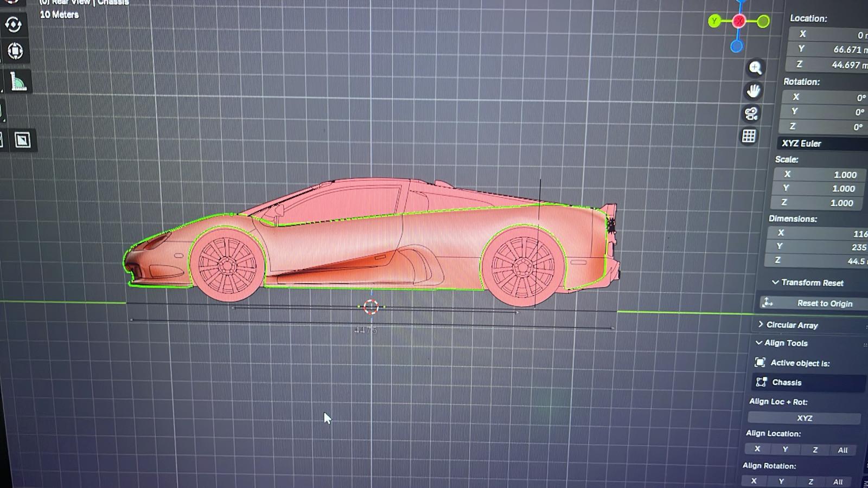This screenshot has width=868, height=488.
Task: Click the zoom magnifier viewport button
Action: click(x=756, y=68)
